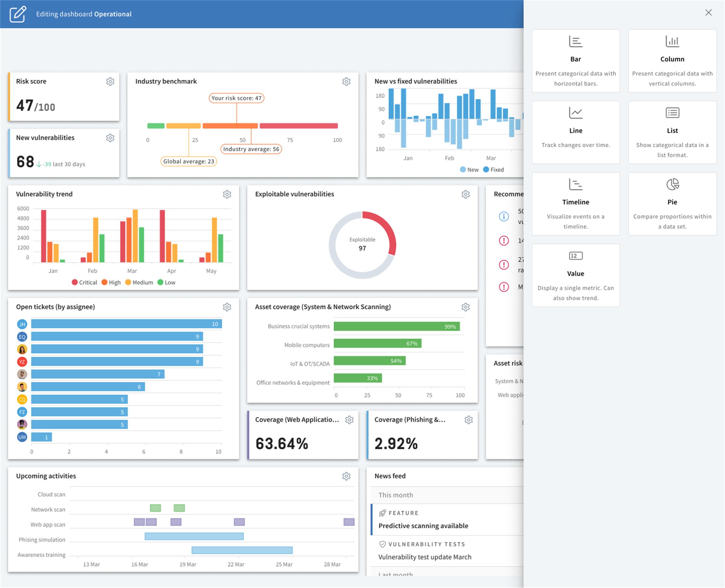Open Upcoming activities widget settings
725x588 pixels.
[x=346, y=477]
